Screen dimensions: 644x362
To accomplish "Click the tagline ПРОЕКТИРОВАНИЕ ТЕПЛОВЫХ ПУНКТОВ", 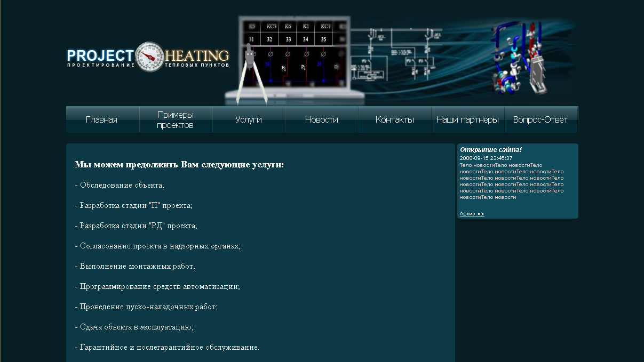I will pyautogui.click(x=148, y=65).
